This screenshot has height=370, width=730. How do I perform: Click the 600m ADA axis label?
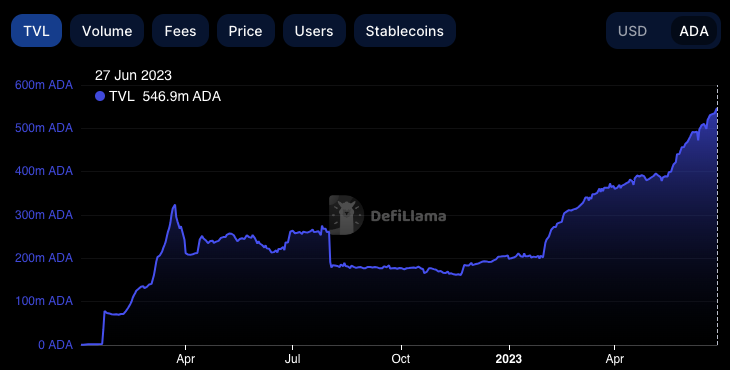(x=44, y=85)
